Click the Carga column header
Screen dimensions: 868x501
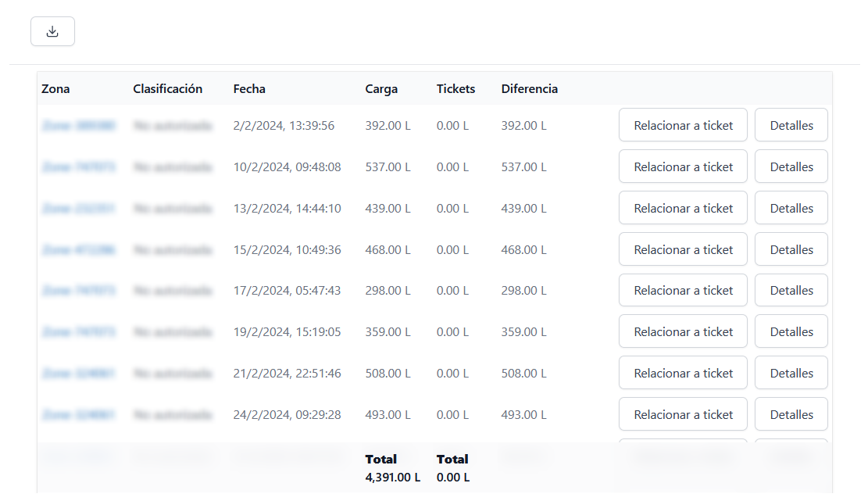(381, 89)
